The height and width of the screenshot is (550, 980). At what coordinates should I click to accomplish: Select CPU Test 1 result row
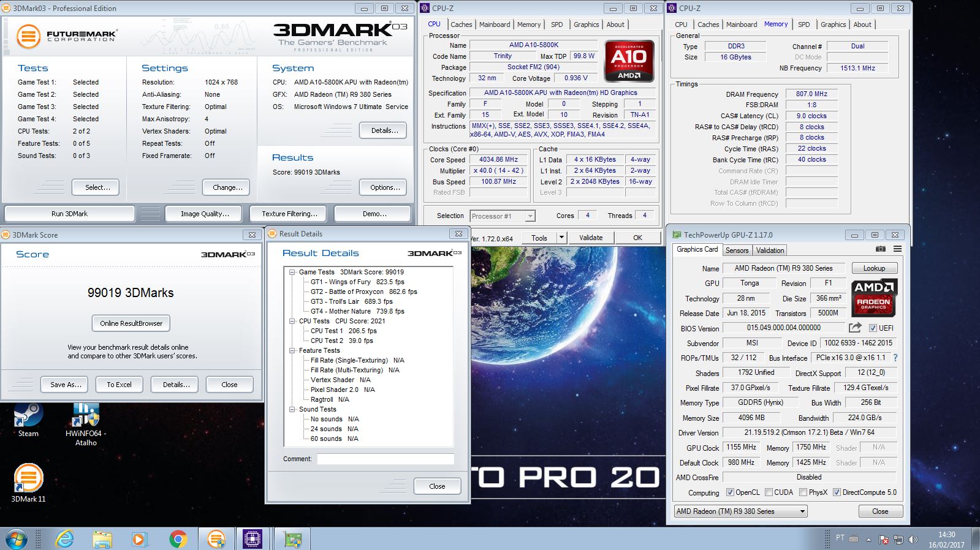pyautogui.click(x=343, y=331)
